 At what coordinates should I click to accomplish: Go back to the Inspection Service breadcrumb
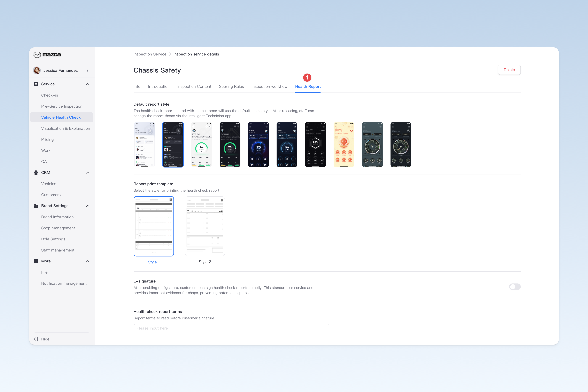coord(150,54)
